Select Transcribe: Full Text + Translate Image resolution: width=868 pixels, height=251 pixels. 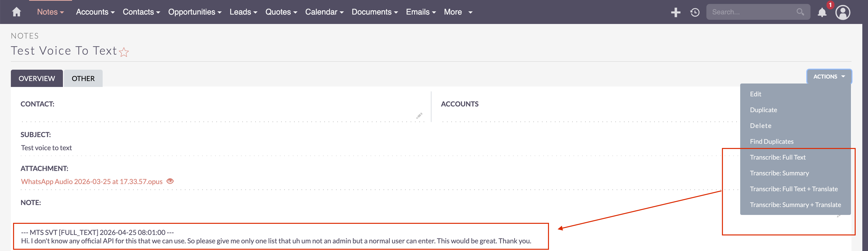point(794,189)
